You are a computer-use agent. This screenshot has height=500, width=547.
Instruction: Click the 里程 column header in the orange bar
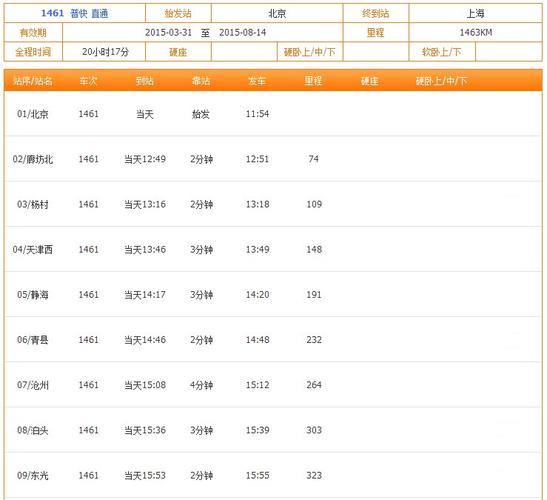pyautogui.click(x=313, y=81)
